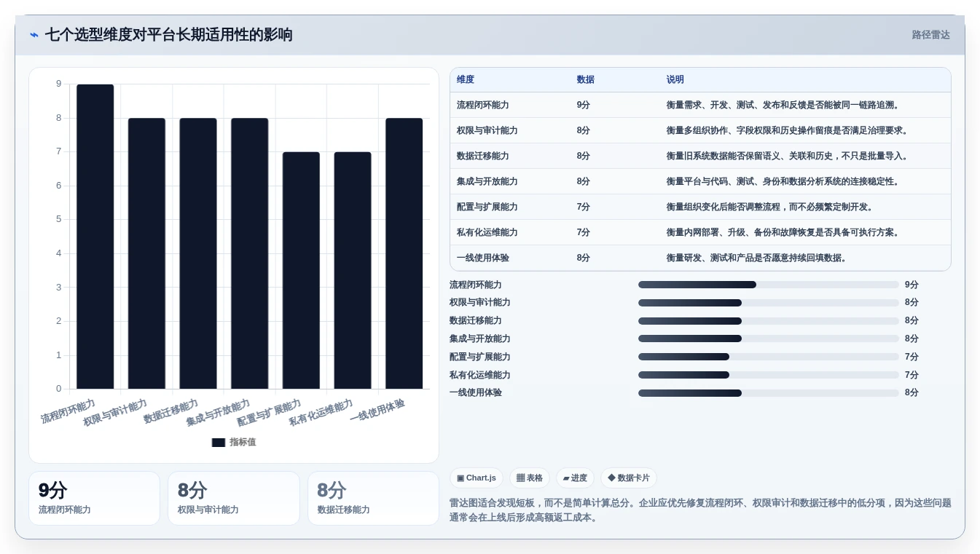
Task: Click the 一线使用体验 bar in the chart
Action: pyautogui.click(x=404, y=253)
